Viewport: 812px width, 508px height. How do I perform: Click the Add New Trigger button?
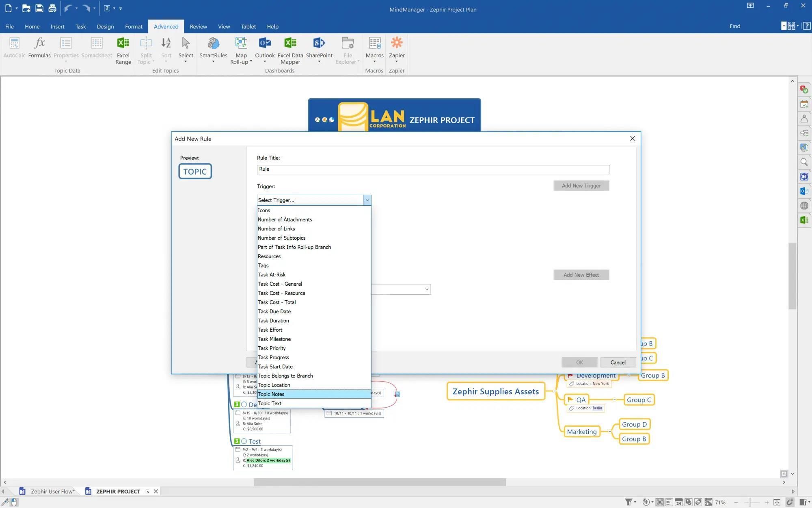[x=581, y=185]
